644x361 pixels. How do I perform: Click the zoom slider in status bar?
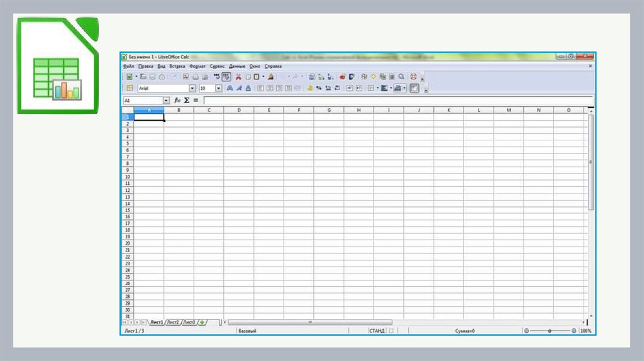pyautogui.click(x=550, y=330)
